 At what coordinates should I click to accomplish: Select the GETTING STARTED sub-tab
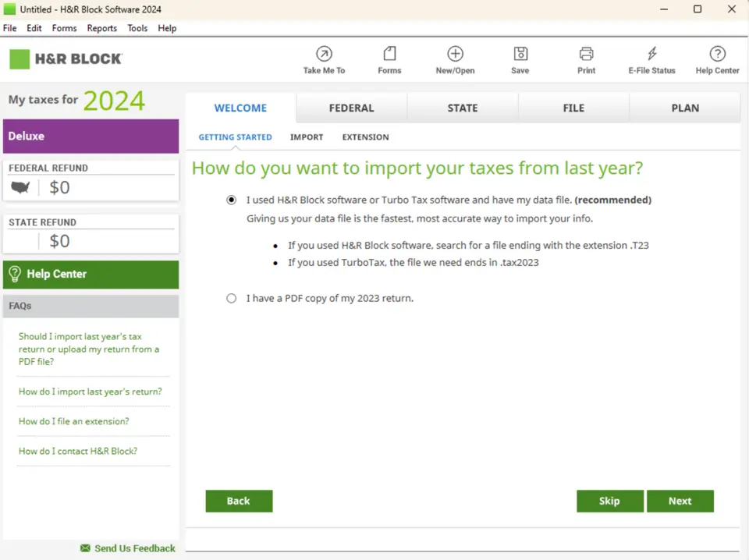[x=235, y=137]
